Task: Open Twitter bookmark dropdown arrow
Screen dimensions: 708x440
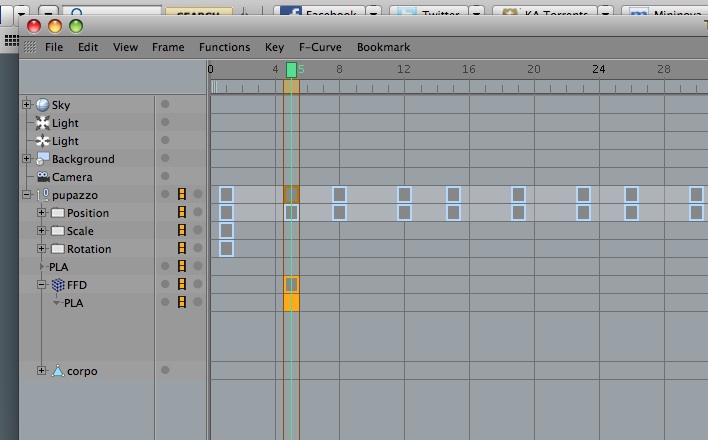Action: [476, 11]
